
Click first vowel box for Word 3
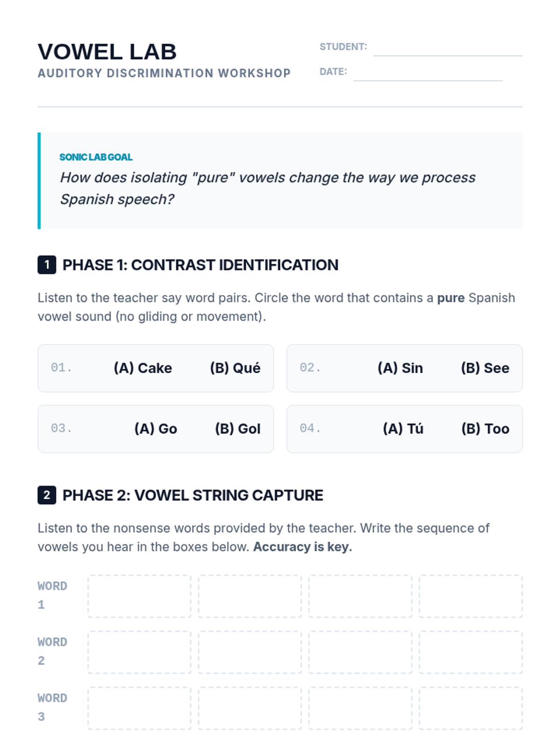pos(139,708)
